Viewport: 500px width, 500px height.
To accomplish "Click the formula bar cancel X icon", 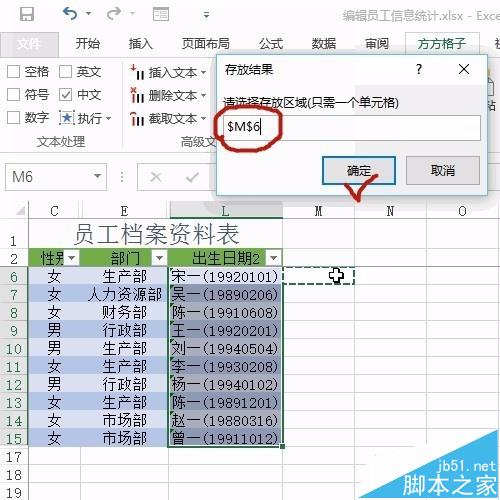I will 156,177.
